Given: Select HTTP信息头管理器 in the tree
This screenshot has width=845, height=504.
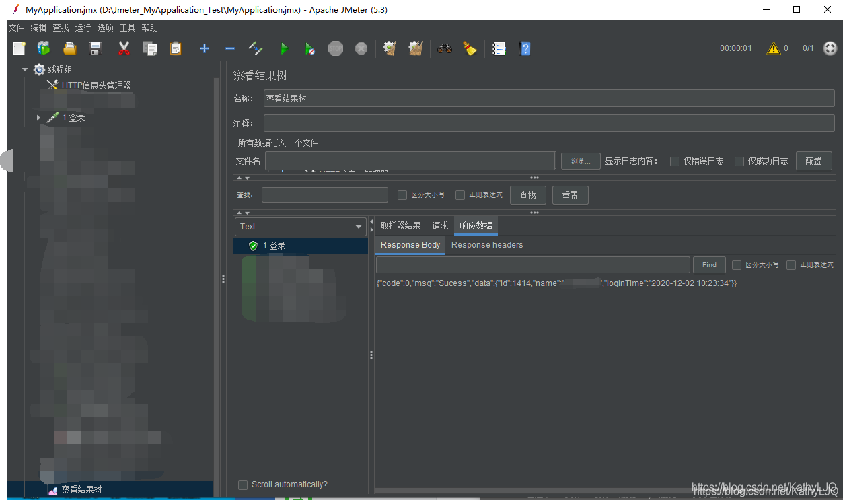Looking at the screenshot, I should [96, 85].
